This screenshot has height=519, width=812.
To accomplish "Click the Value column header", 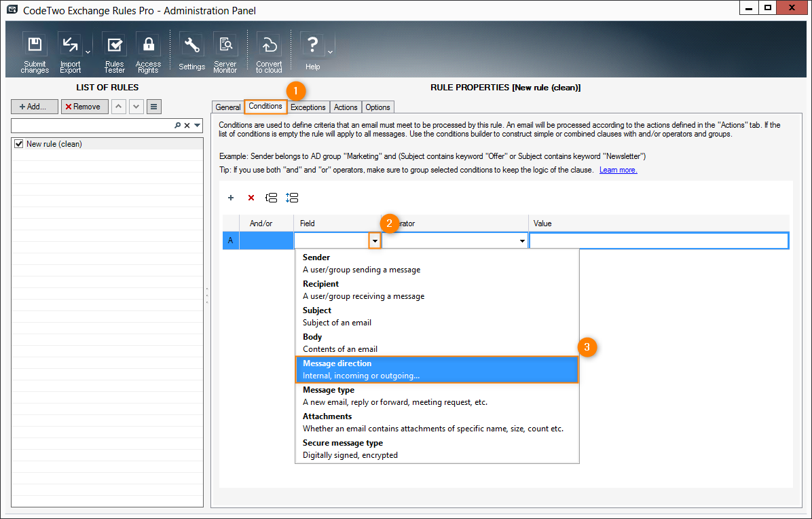I will point(659,223).
